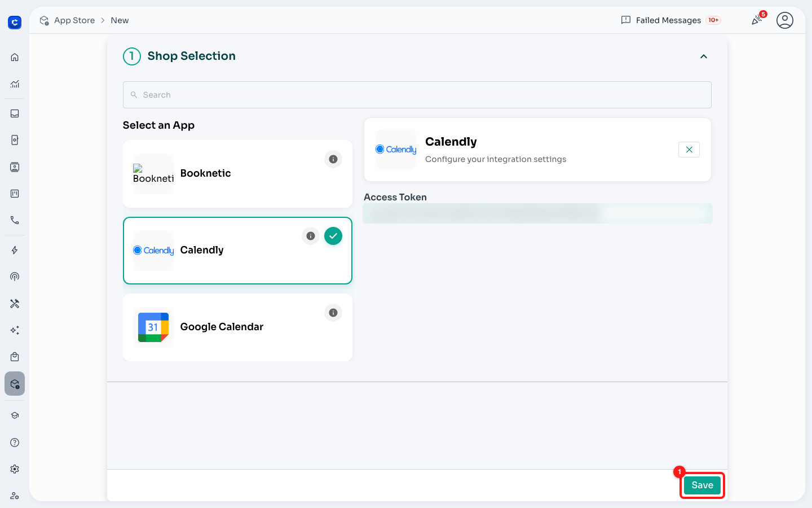Open the shopping bag icon in the sidebar
The height and width of the screenshot is (508, 812).
(x=15, y=357)
